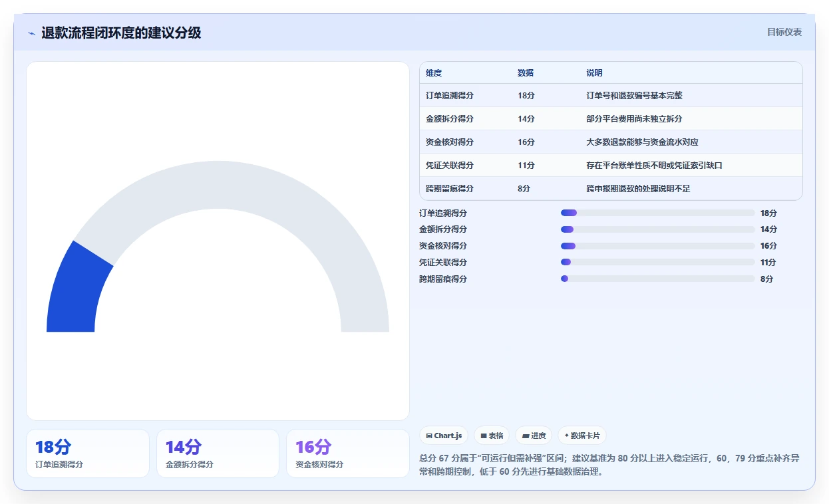The width and height of the screenshot is (829, 504).
Task: Select the 跨期留痕得分 table row label
Action: tap(450, 189)
